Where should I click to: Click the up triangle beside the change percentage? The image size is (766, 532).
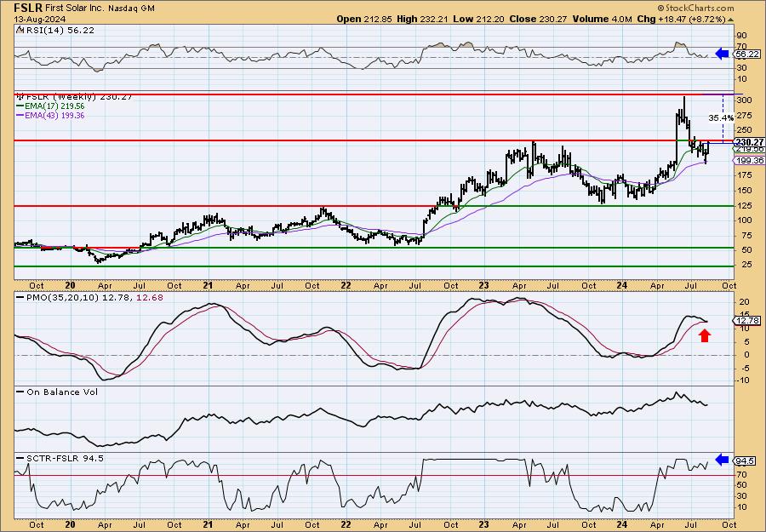[x=731, y=19]
